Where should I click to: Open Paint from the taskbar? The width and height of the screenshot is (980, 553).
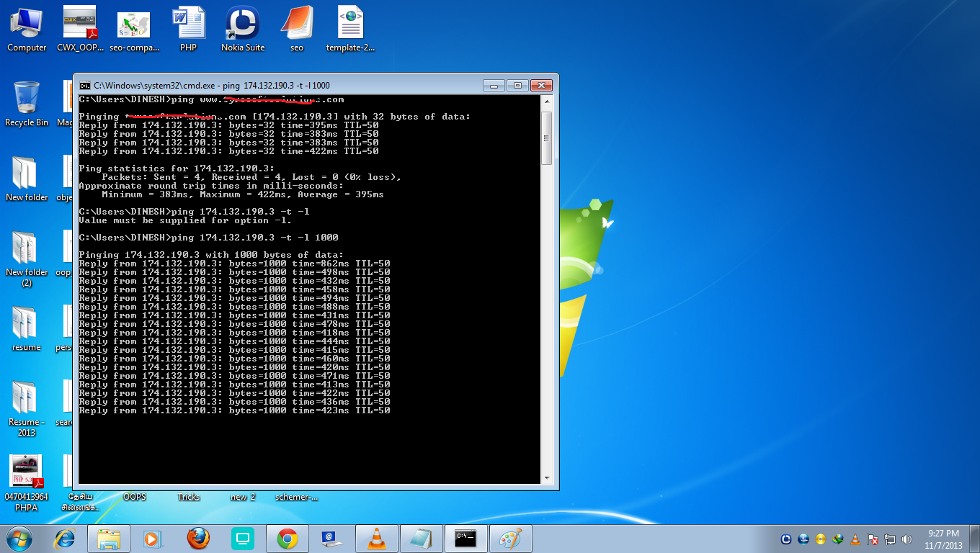pyautogui.click(x=511, y=538)
